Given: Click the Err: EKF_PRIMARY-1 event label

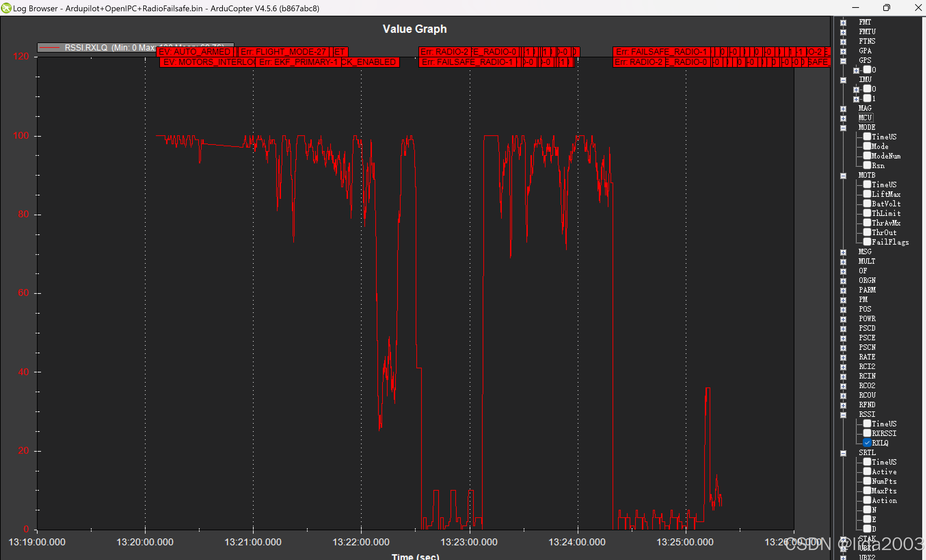Looking at the screenshot, I should (x=299, y=62).
